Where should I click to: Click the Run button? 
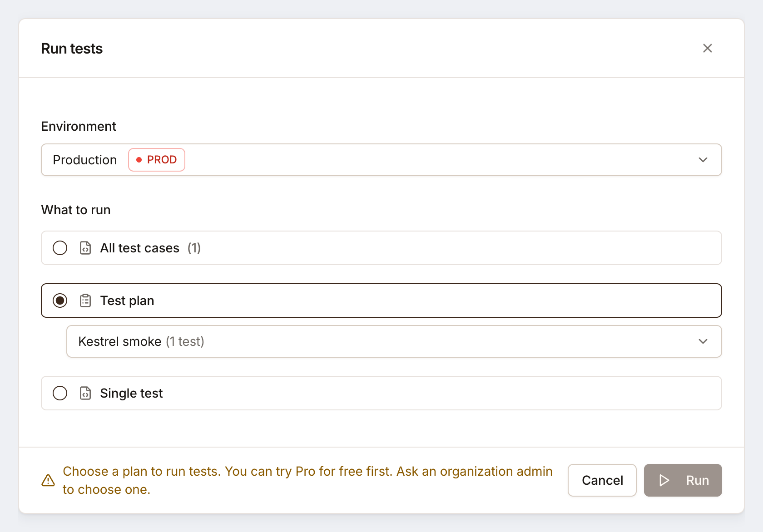(x=683, y=480)
